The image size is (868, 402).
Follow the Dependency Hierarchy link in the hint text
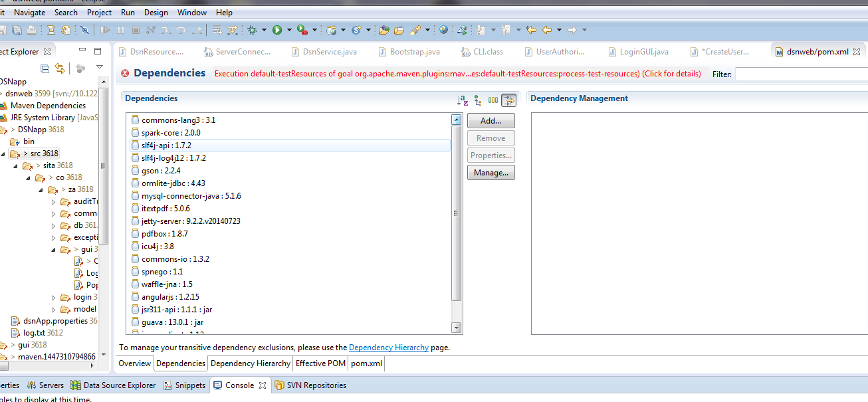click(388, 348)
